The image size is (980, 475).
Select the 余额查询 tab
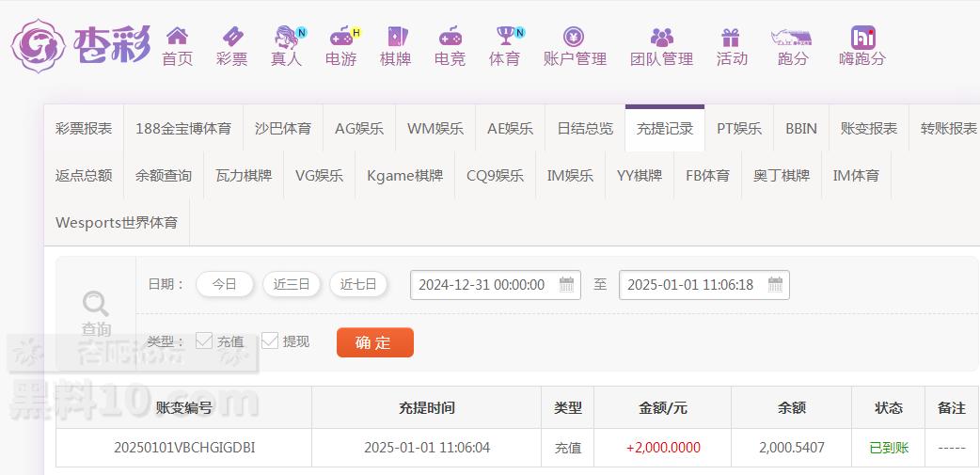pyautogui.click(x=164, y=175)
